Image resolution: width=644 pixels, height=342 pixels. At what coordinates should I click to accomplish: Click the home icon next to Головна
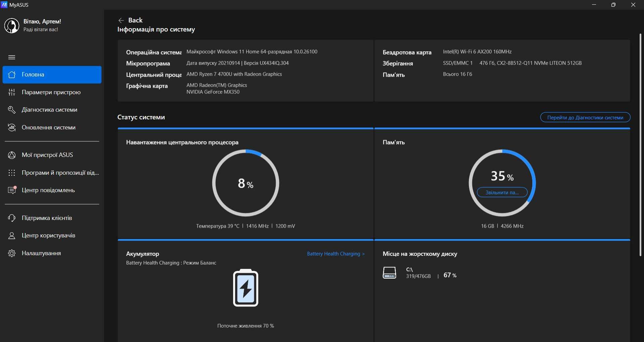pos(12,74)
